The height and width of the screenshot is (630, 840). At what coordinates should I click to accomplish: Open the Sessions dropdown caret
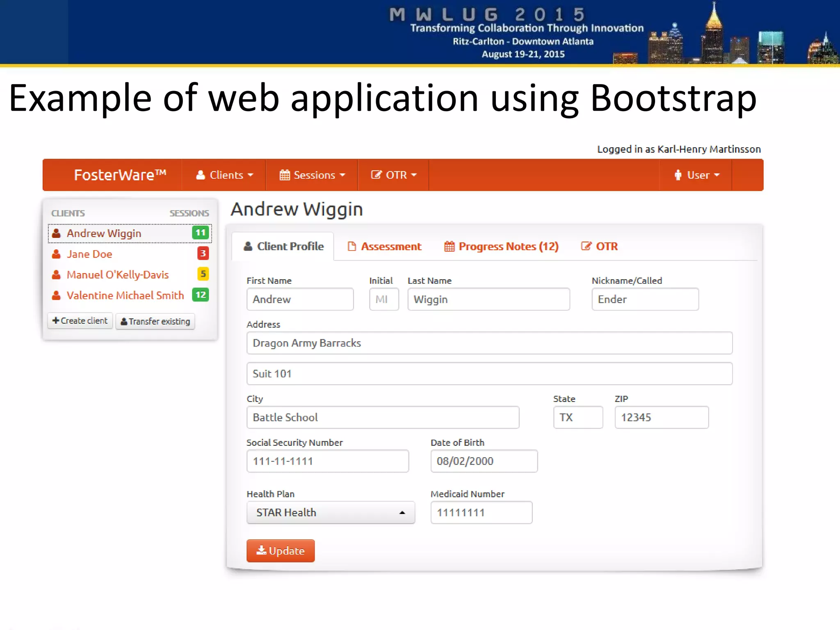[342, 175]
